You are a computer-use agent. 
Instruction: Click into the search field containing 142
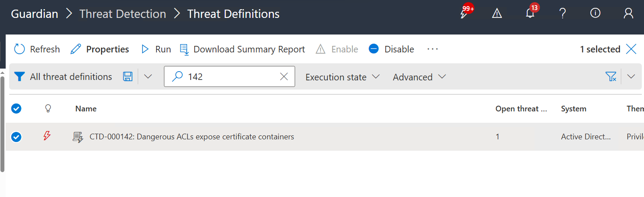(x=232, y=77)
